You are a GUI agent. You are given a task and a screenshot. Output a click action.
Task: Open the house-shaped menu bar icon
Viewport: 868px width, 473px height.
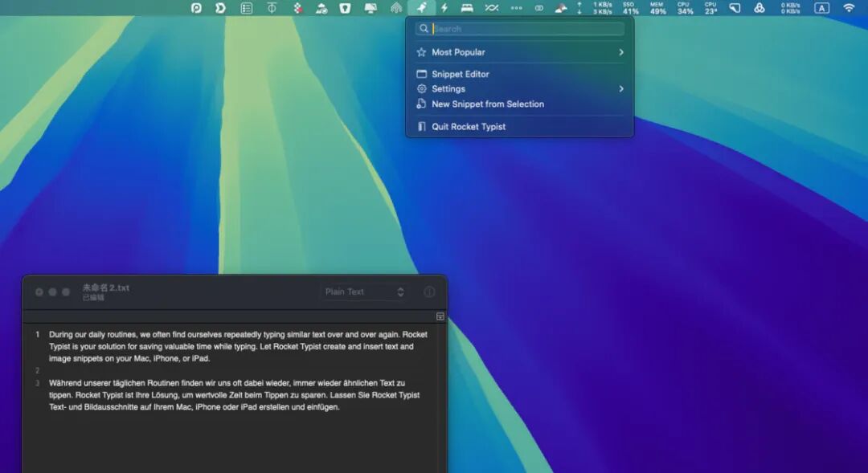coord(395,8)
